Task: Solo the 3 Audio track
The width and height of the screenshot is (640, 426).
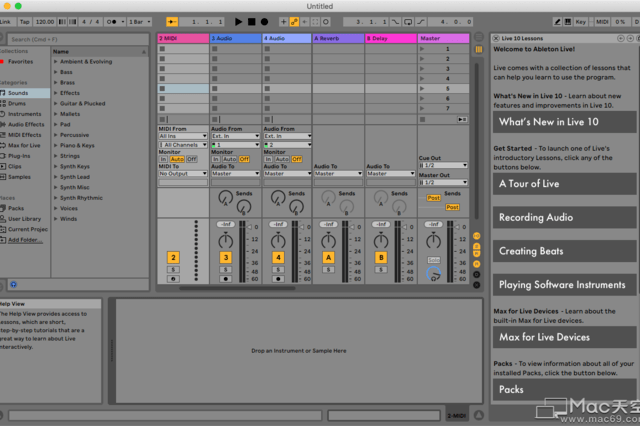Action: coord(226,270)
